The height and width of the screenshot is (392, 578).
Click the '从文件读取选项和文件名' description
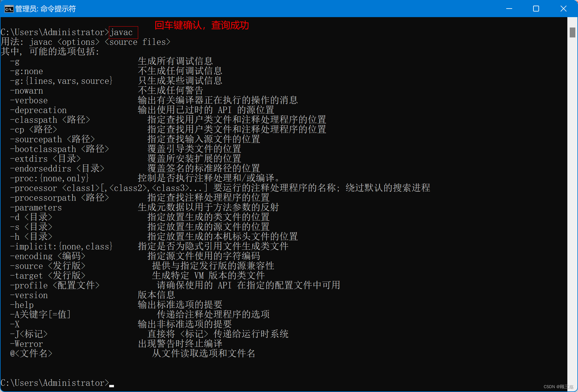(x=204, y=353)
